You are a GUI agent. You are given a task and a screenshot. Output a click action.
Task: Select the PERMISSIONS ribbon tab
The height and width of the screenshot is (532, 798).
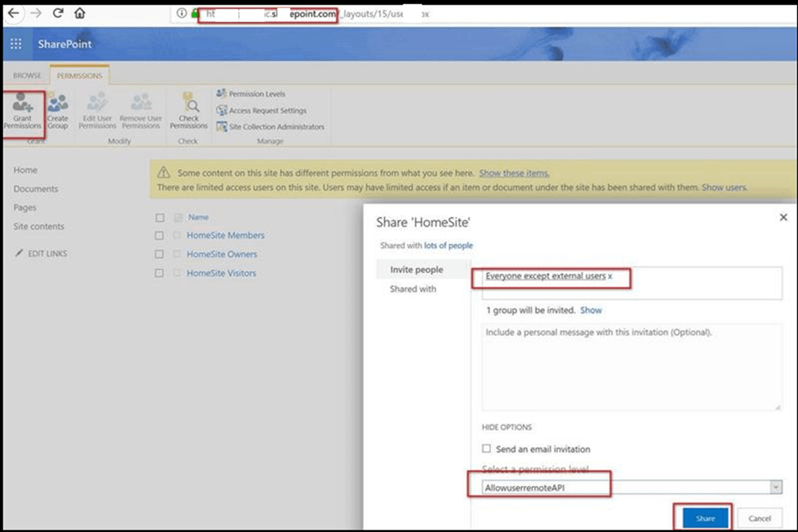80,75
